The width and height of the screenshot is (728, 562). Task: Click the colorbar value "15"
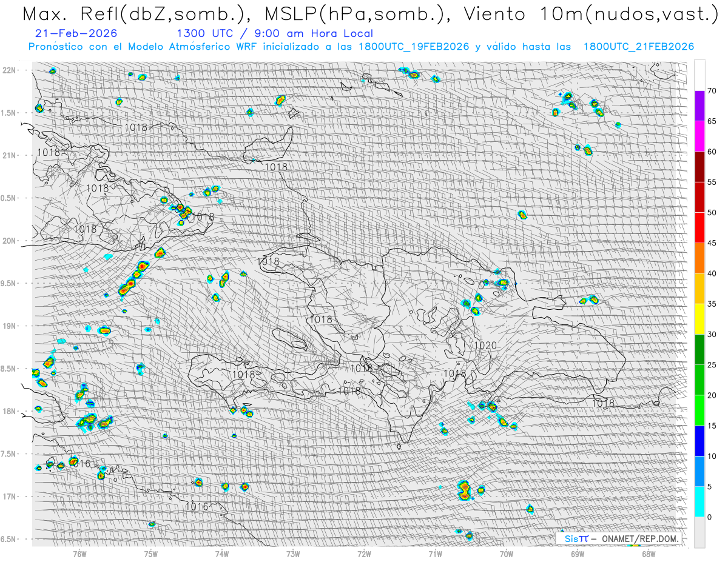tap(712, 426)
